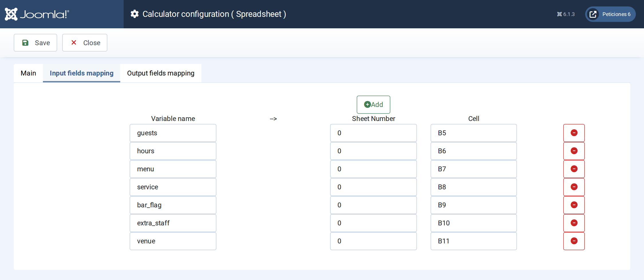The height and width of the screenshot is (280, 644).
Task: Focus the cell field containing B9
Action: pyautogui.click(x=474, y=205)
